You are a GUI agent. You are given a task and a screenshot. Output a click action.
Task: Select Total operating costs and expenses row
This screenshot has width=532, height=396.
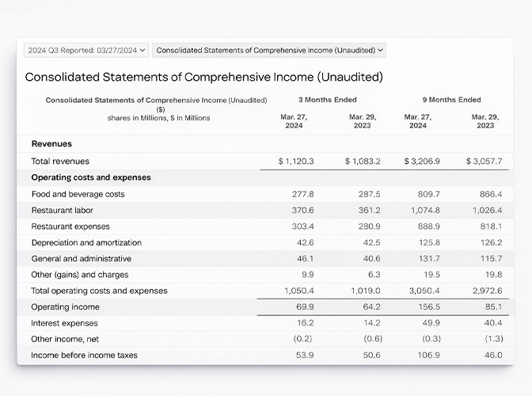(x=99, y=291)
